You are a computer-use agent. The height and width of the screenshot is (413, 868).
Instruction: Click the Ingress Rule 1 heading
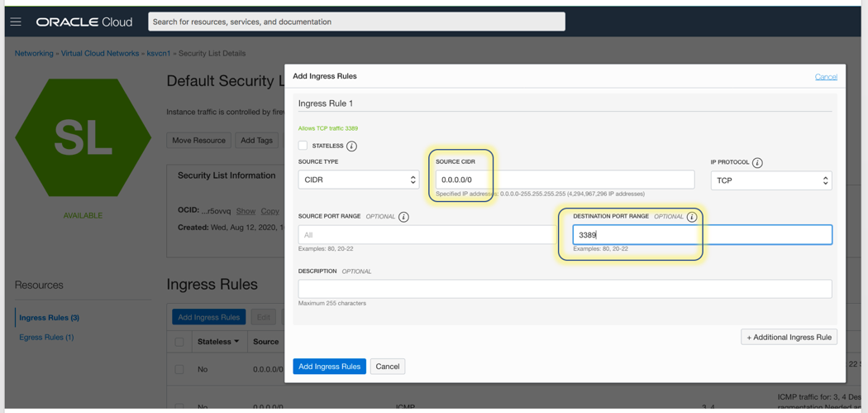click(326, 103)
